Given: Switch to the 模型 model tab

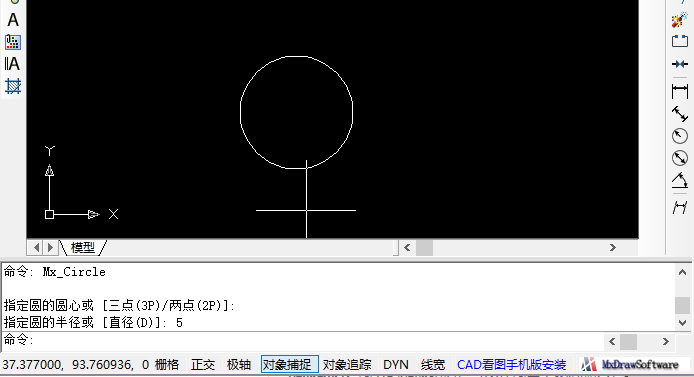Looking at the screenshot, I should pos(83,247).
